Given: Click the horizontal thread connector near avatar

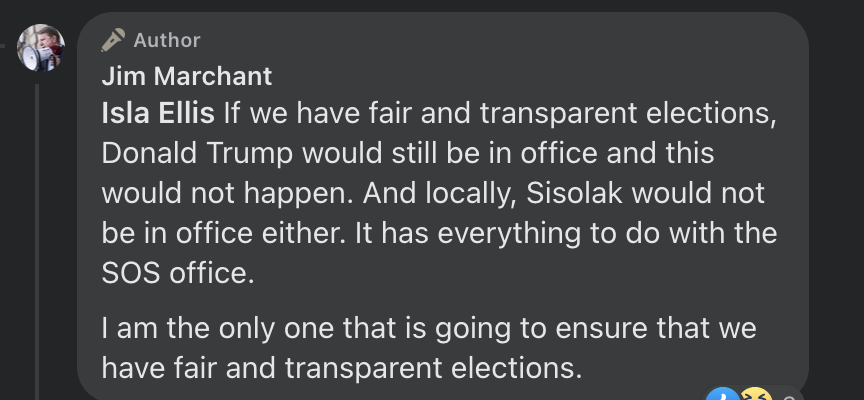Looking at the screenshot, I should click(2, 46).
